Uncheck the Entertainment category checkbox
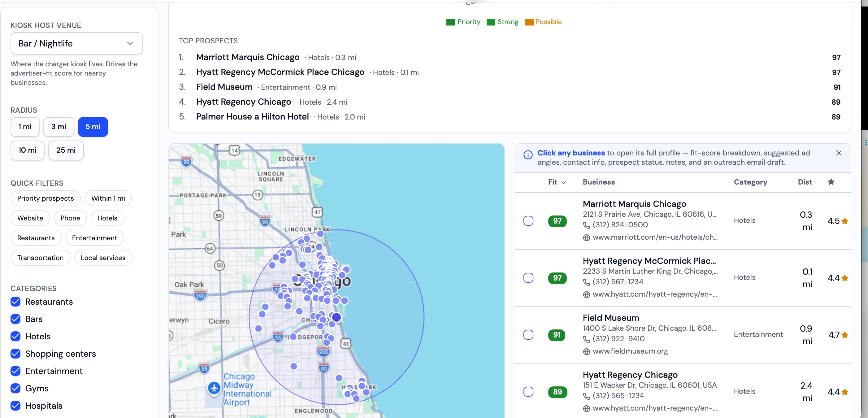Image resolution: width=868 pixels, height=418 pixels. click(x=15, y=371)
